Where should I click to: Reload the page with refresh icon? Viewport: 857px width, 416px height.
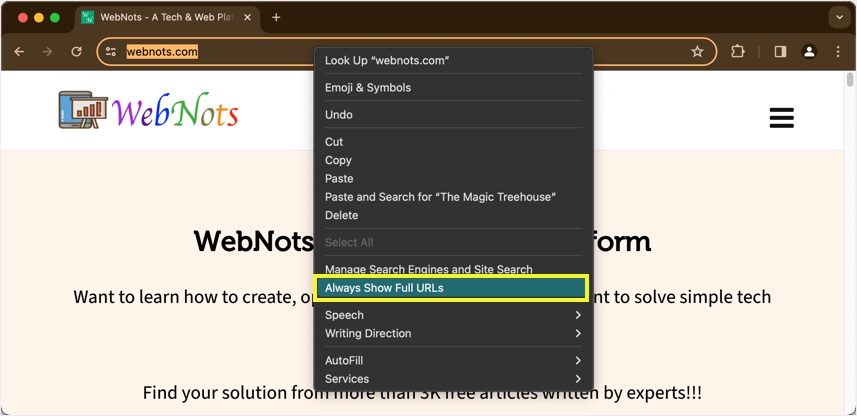click(x=76, y=52)
